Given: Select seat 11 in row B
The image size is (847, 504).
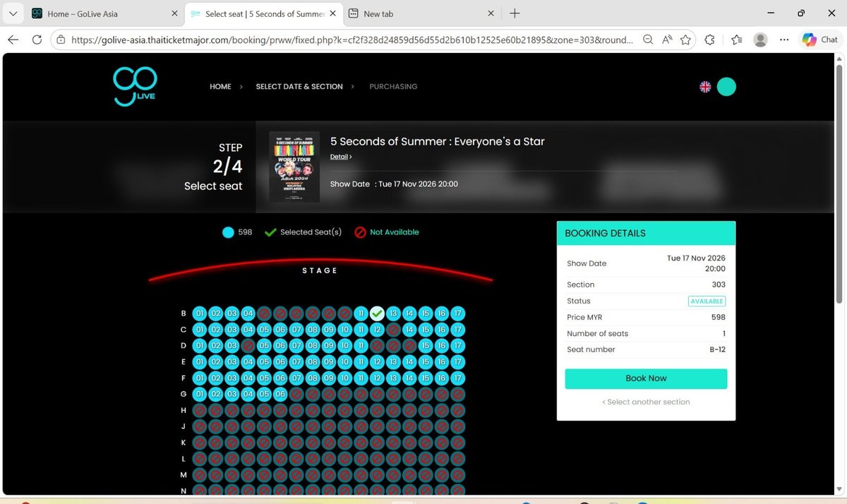Looking at the screenshot, I should (x=361, y=313).
